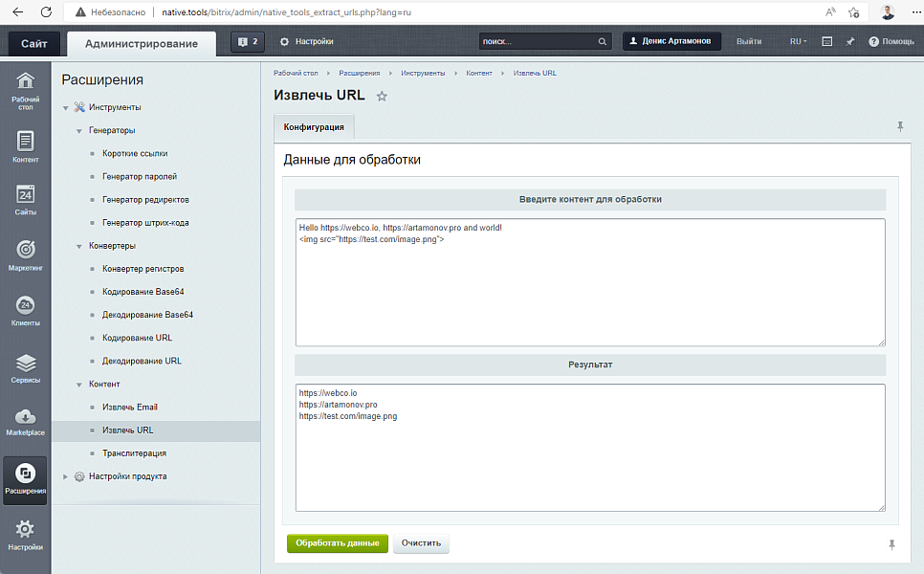Switch to the Сайт top tab
This screenshot has width=924, height=574.
pyautogui.click(x=35, y=44)
